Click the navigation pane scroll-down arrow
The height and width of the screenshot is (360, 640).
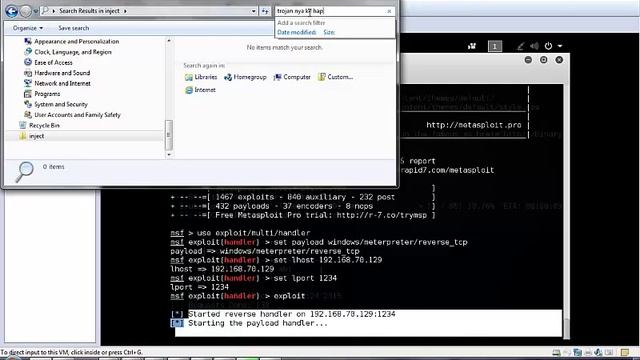coord(169,155)
